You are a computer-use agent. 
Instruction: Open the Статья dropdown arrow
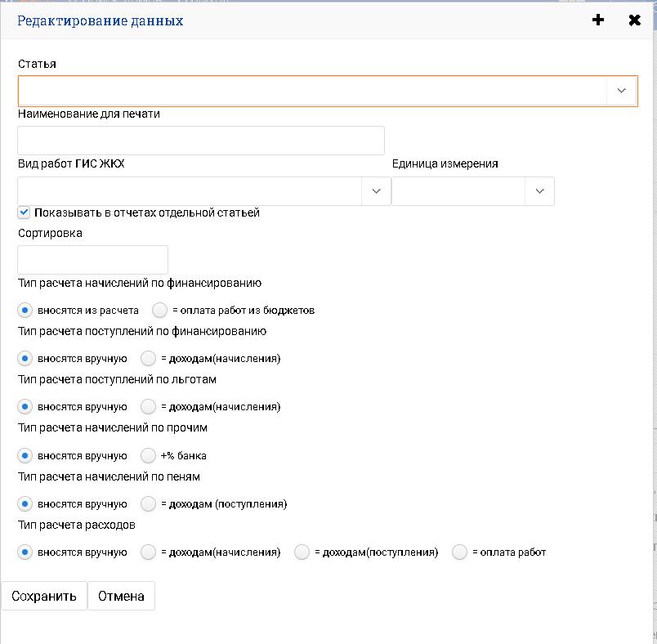[x=621, y=91]
